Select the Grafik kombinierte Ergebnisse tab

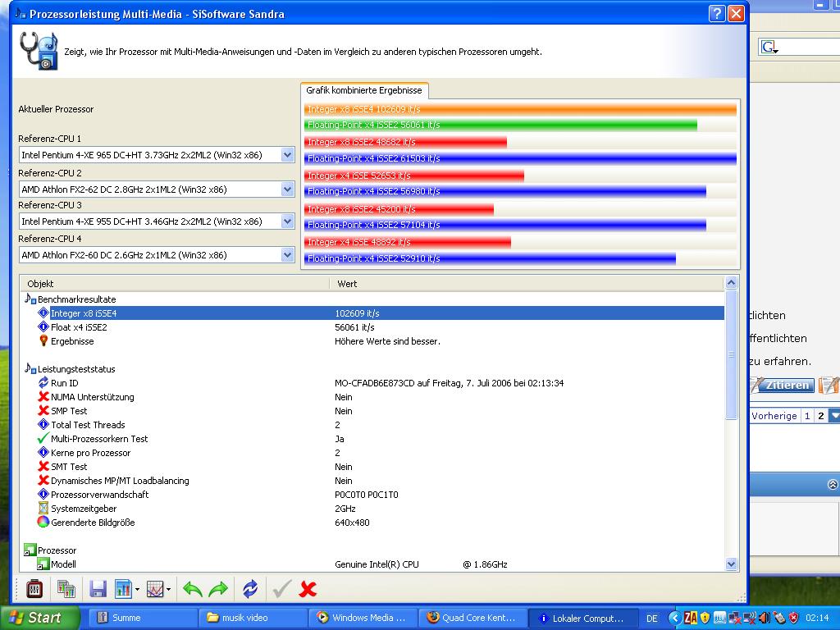tap(364, 90)
